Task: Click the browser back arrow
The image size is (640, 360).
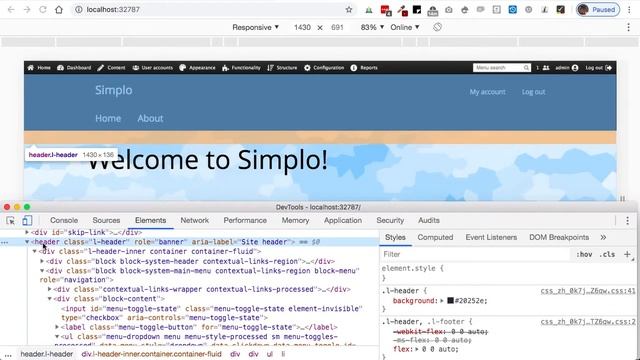Action: coord(11,9)
